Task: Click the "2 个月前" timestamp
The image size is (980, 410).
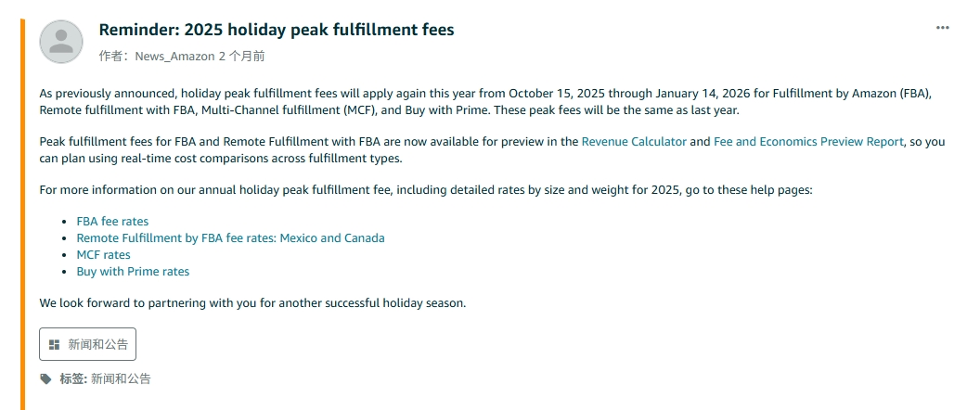Action: [241, 56]
